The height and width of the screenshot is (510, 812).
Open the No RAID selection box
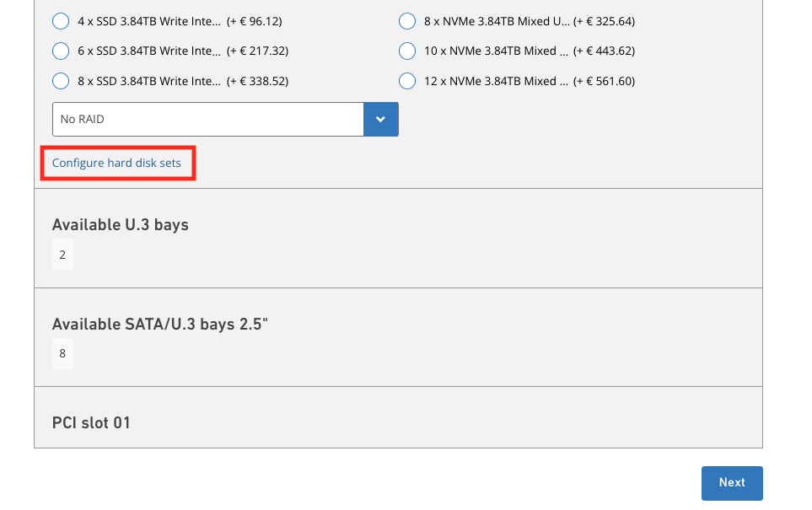(207, 120)
